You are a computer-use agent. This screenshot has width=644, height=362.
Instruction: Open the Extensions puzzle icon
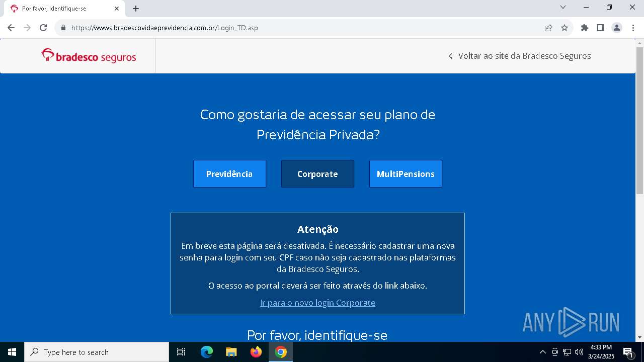tap(585, 28)
